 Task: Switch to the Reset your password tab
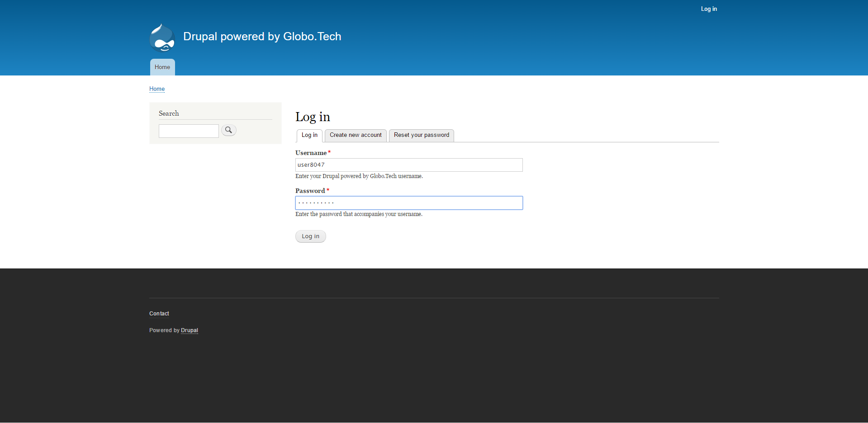pos(421,135)
